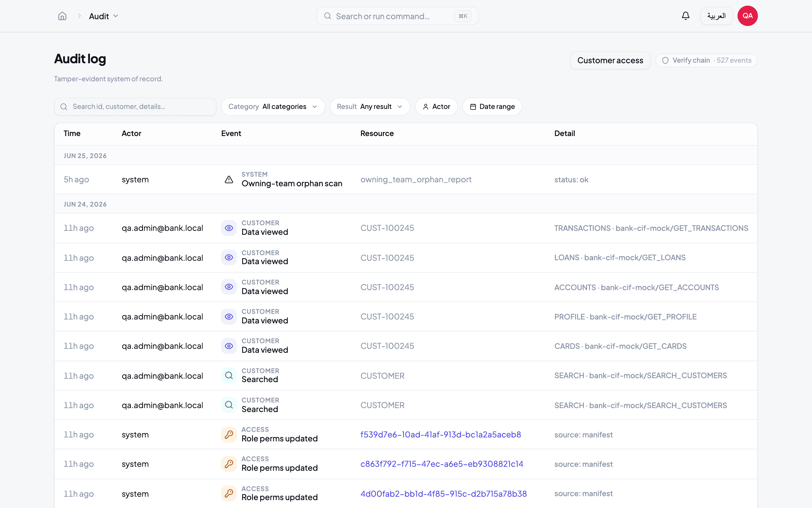
Task: Open the Audit breadcrumb dropdown
Action: pos(103,16)
